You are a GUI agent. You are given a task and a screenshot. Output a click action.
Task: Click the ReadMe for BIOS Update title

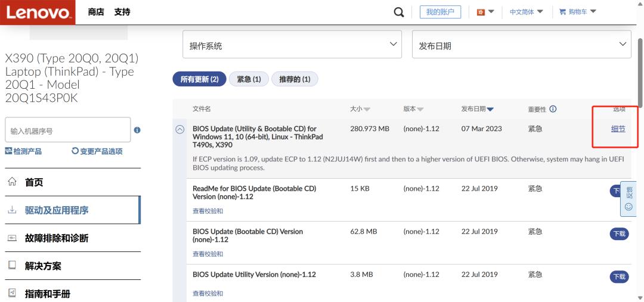[x=254, y=192]
